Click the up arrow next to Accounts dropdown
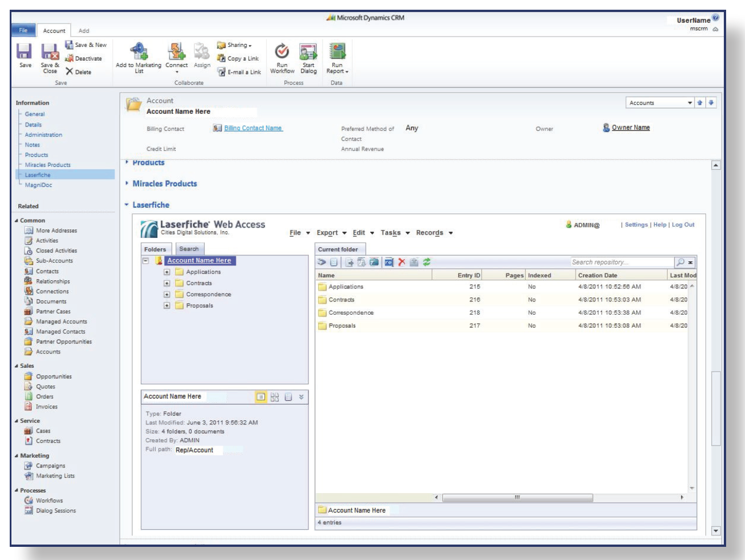This screenshot has width=745, height=560. point(699,103)
